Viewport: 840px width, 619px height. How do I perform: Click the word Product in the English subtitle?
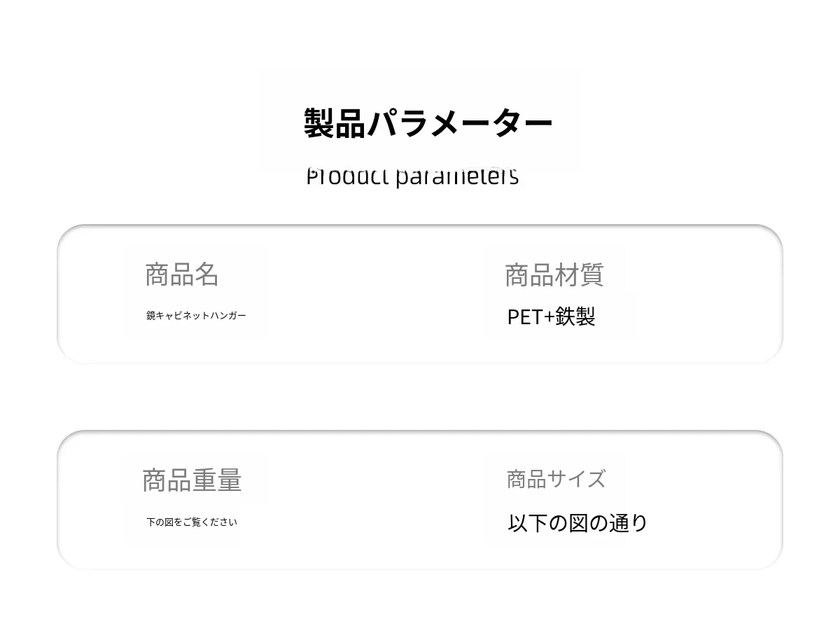click(x=347, y=176)
